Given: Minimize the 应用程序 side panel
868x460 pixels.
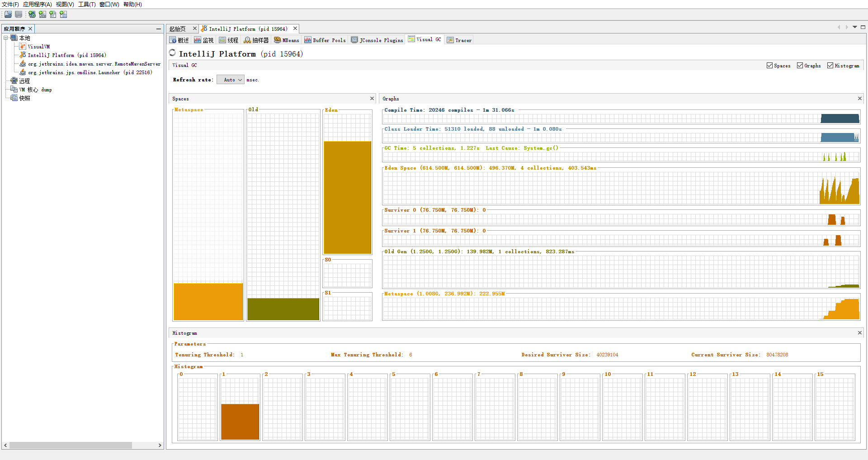Looking at the screenshot, I should pos(159,29).
